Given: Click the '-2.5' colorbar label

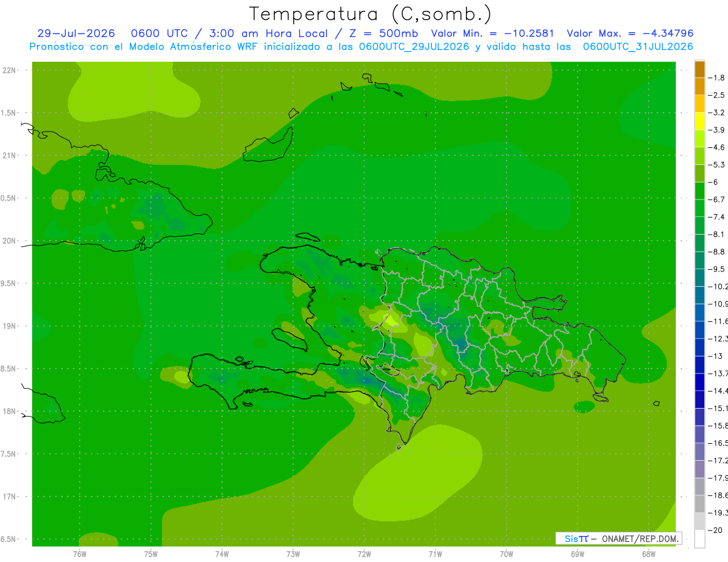Looking at the screenshot, I should click(716, 95).
